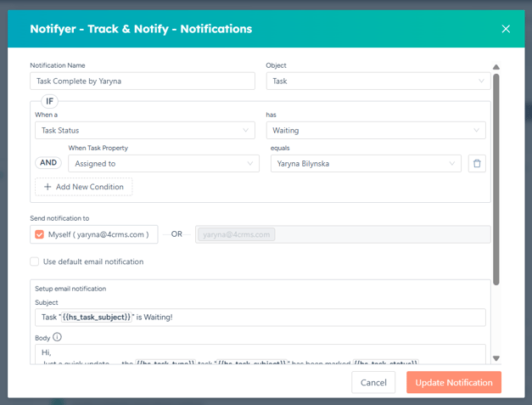This screenshot has width=532, height=405.
Task: Open the Yaryna Bilynska value dropdown
Action: pyautogui.click(x=366, y=163)
